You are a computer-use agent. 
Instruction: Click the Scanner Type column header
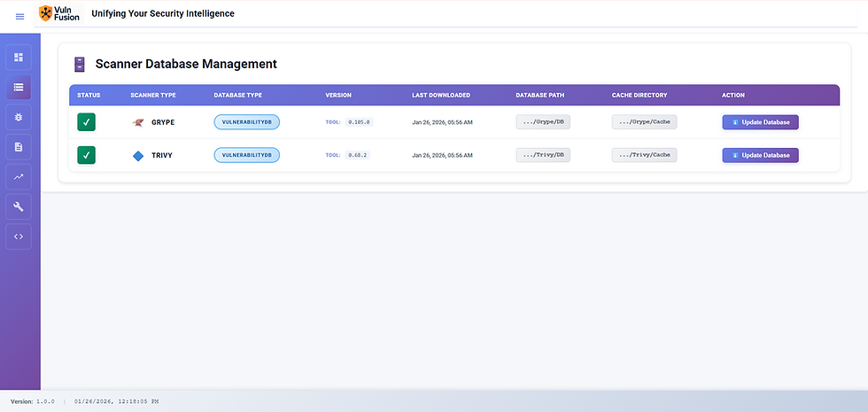tap(153, 96)
